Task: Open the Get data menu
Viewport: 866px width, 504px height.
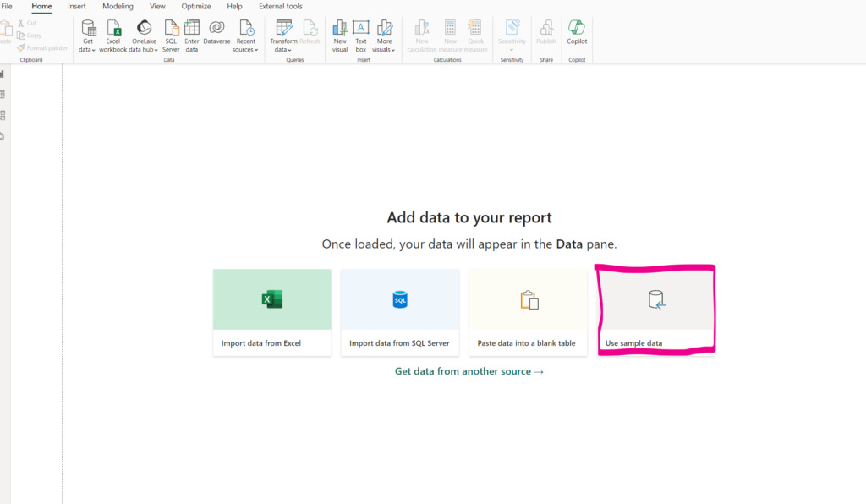Action: pos(87,36)
